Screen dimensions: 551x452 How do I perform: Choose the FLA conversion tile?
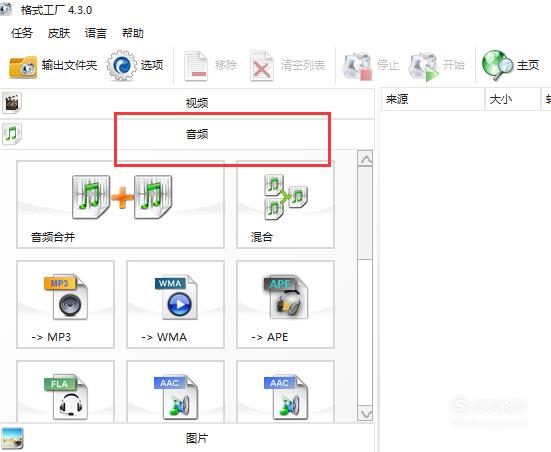pos(65,391)
